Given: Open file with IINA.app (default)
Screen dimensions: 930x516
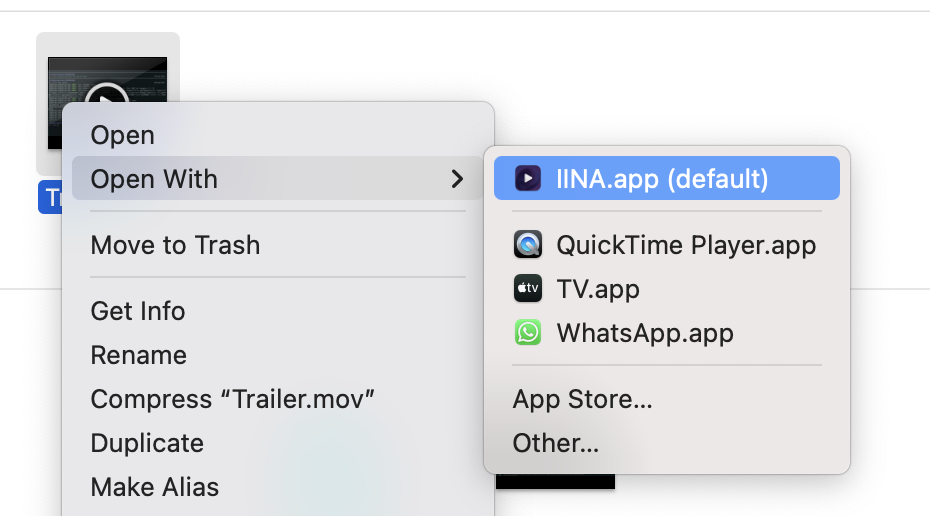Looking at the screenshot, I should click(662, 179).
